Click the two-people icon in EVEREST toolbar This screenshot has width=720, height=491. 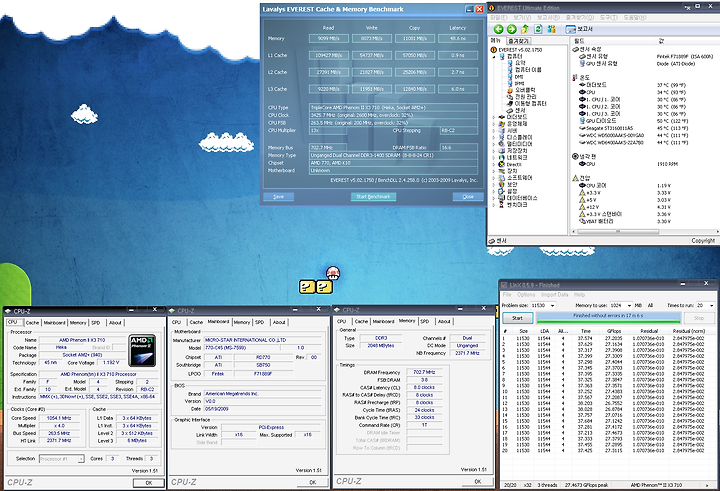(551, 29)
